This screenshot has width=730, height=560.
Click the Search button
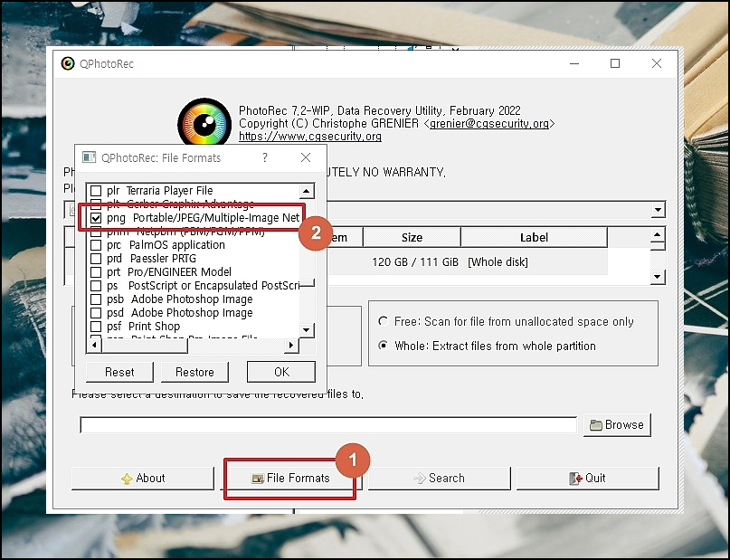point(440,479)
